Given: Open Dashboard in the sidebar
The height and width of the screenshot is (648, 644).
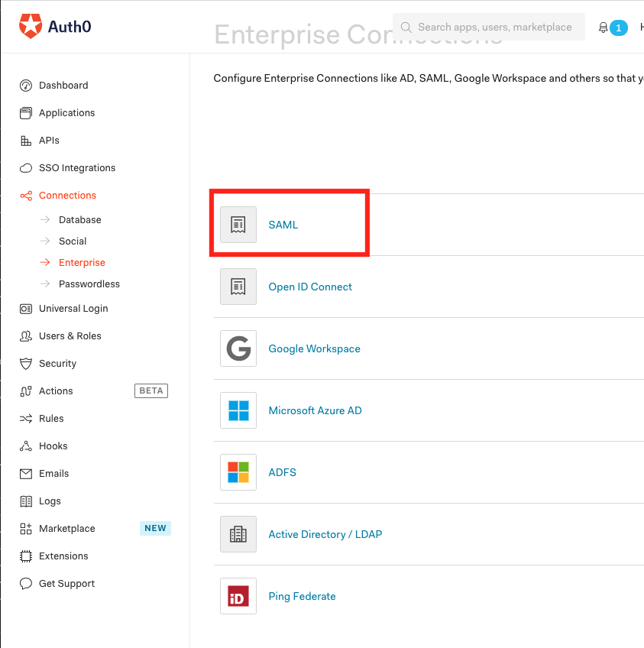Looking at the screenshot, I should (x=63, y=86).
